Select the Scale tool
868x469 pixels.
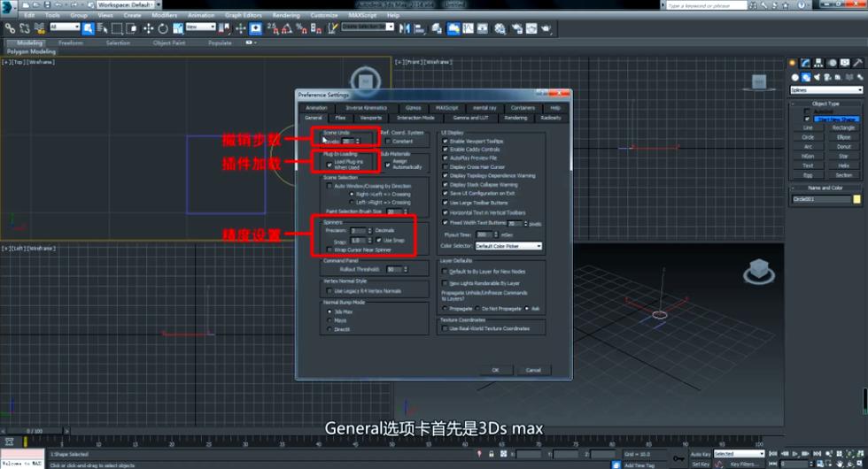[178, 28]
